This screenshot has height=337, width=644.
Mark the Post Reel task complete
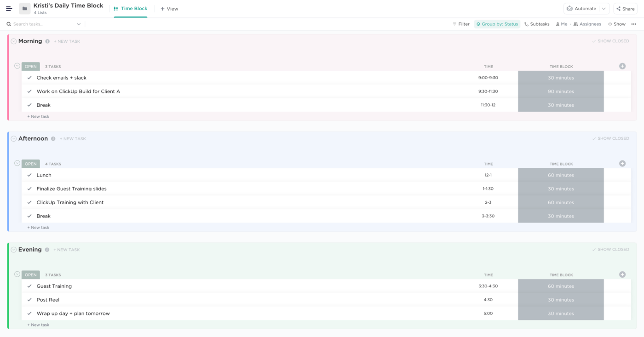tap(30, 300)
